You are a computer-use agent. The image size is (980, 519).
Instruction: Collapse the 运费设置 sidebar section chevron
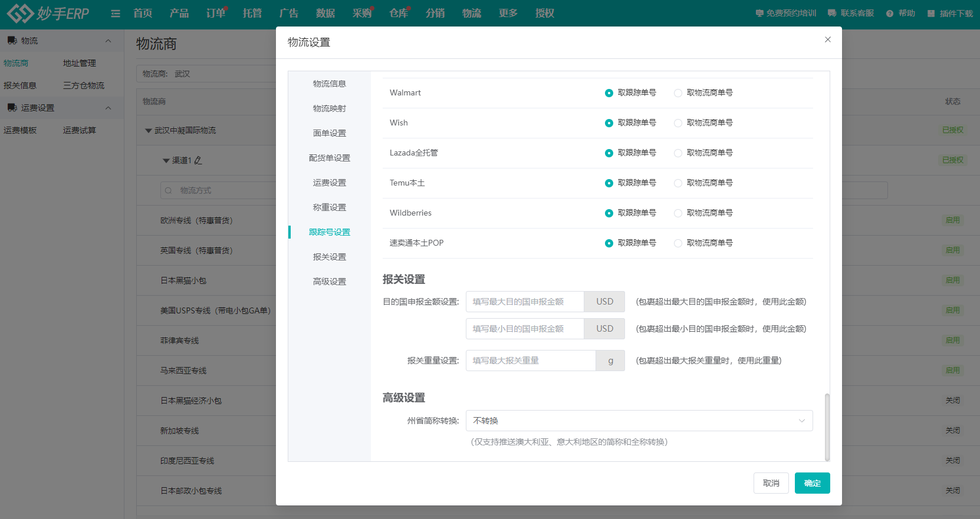(108, 108)
